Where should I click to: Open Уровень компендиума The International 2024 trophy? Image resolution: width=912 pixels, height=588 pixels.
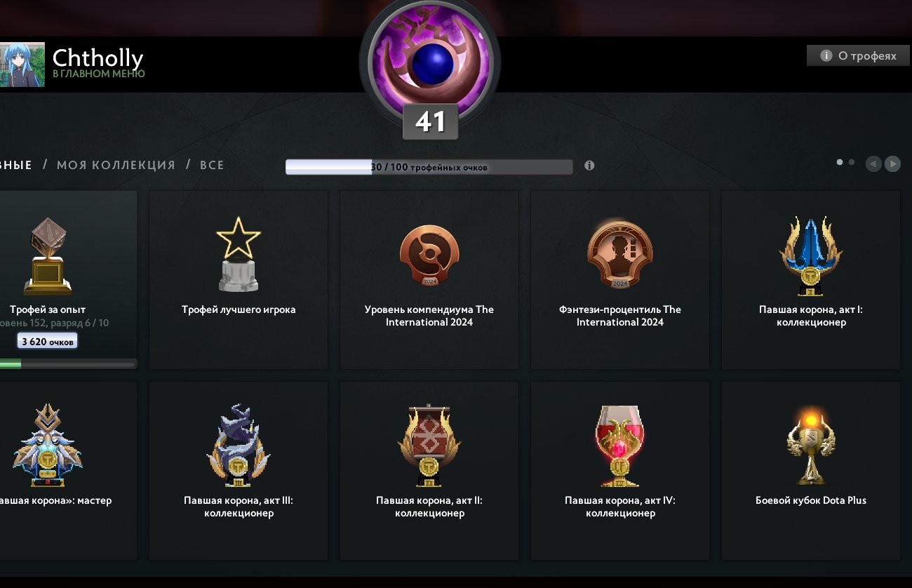point(429,255)
